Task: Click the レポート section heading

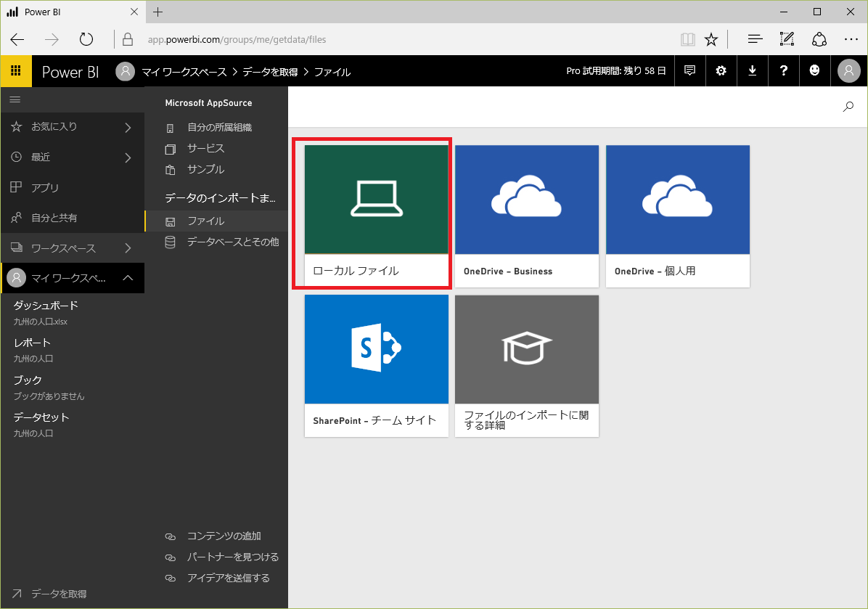Action: click(32, 343)
